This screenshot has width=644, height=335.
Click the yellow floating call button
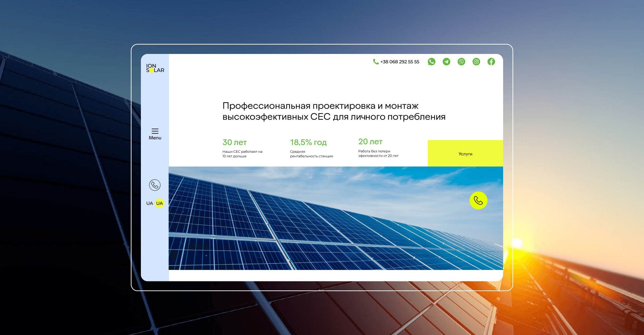(x=478, y=200)
